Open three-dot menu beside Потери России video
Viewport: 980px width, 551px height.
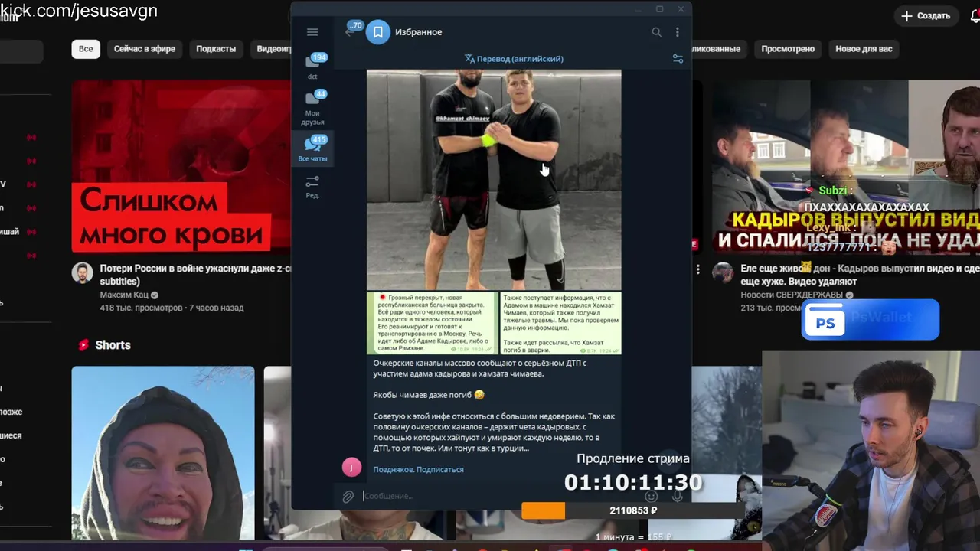click(x=697, y=270)
